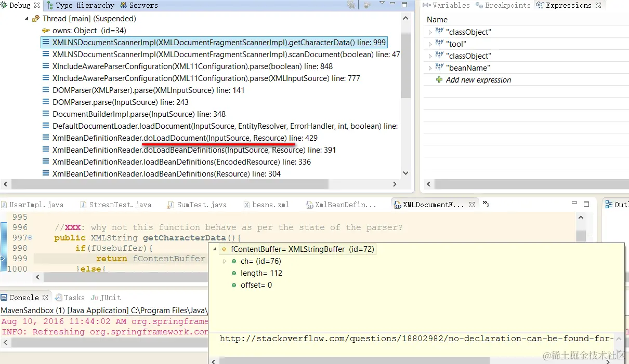Expand the "beanName" expression
This screenshot has height=364, width=629.
[x=429, y=68]
